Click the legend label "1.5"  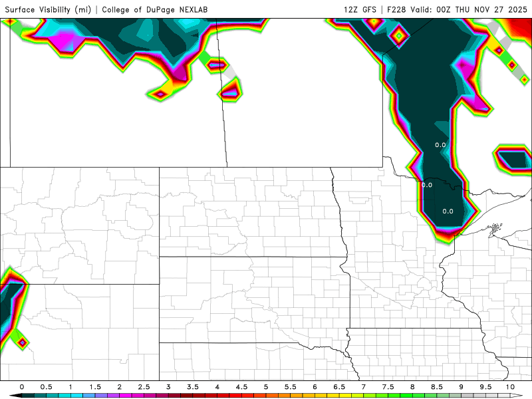pyautogui.click(x=95, y=387)
